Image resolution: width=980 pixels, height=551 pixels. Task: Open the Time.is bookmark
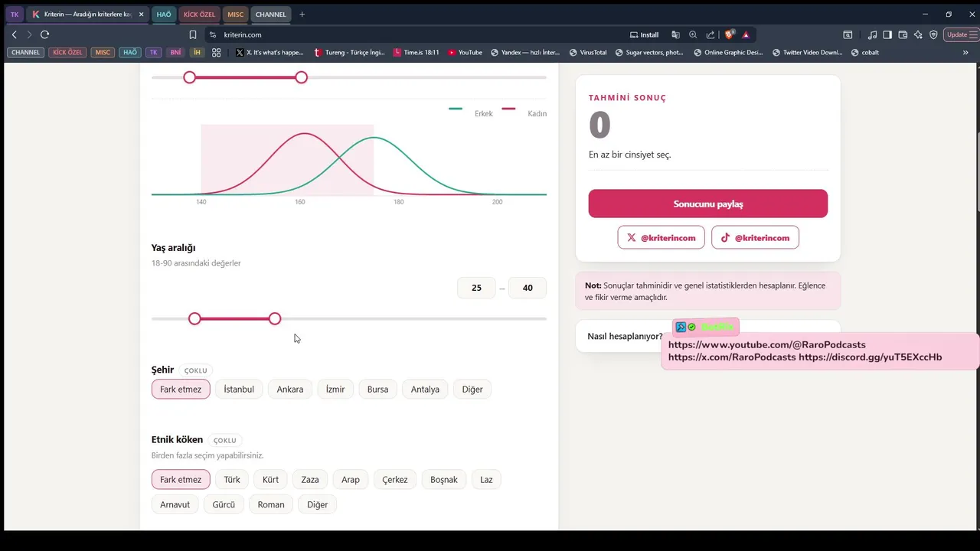click(x=416, y=53)
